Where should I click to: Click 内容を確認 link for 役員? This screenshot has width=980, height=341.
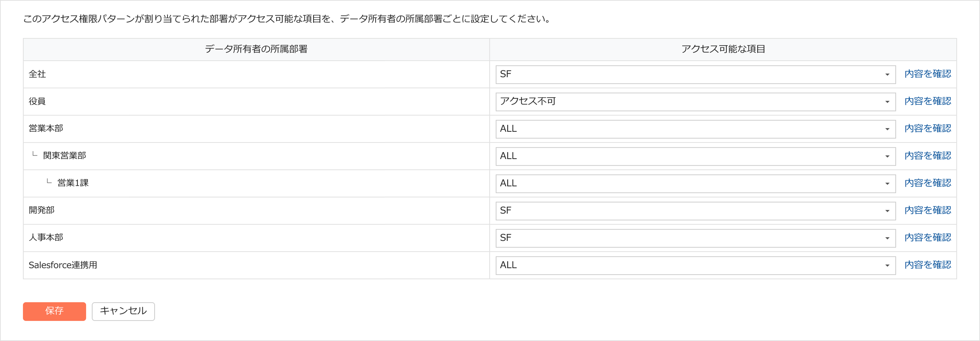pos(927,101)
